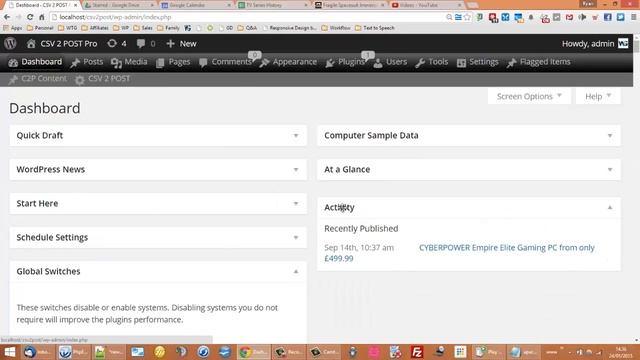Open comments bubble in admin bar
The width and height of the screenshot is (640, 360).
(146, 43)
